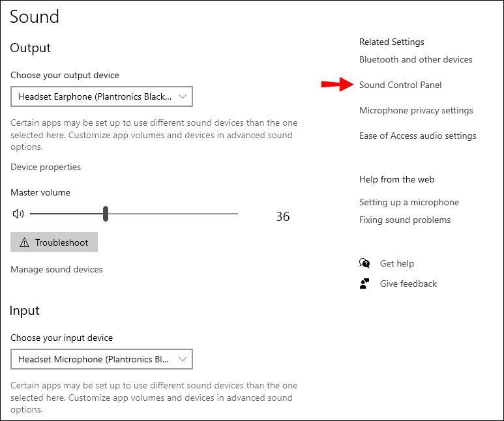This screenshot has height=421, width=504.
Task: Open Microphone privacy settings
Action: 416,110
